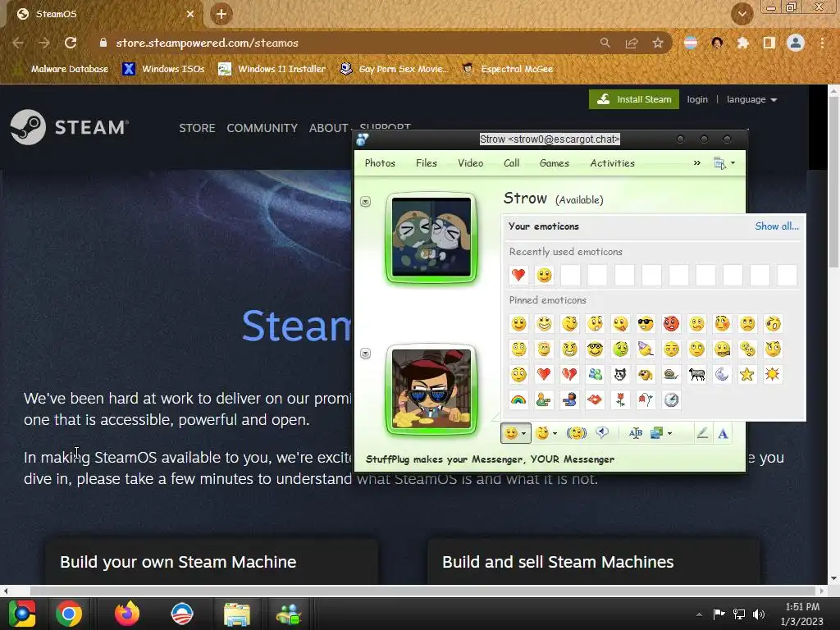The width and height of the screenshot is (840, 630).
Task: Collapse Strow's display picture with its arrow
Action: pyautogui.click(x=365, y=202)
